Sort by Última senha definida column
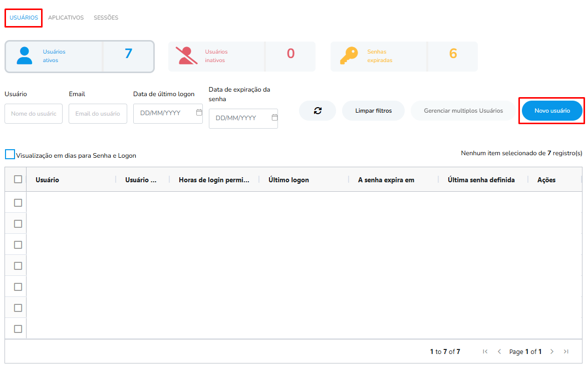The height and width of the screenshot is (371, 588). (481, 180)
